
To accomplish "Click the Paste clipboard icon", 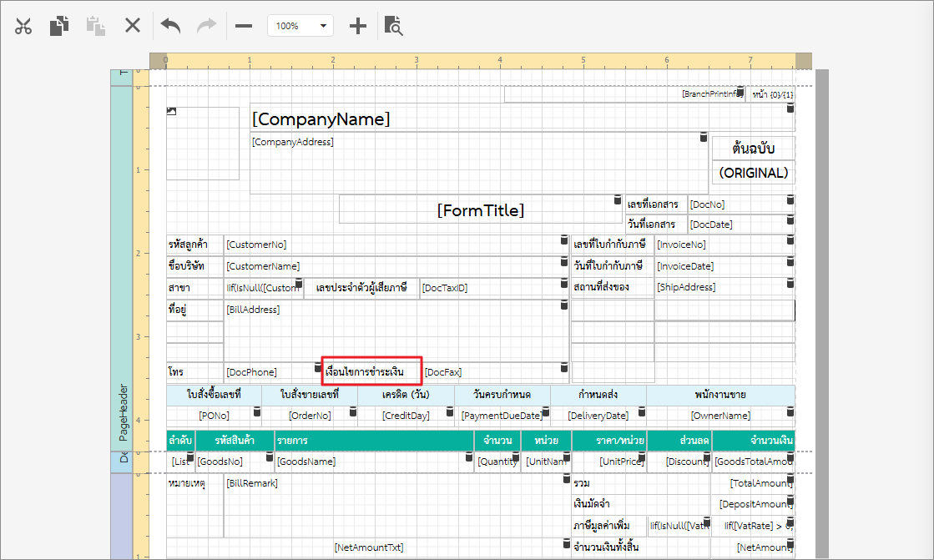I will pyautogui.click(x=96, y=26).
